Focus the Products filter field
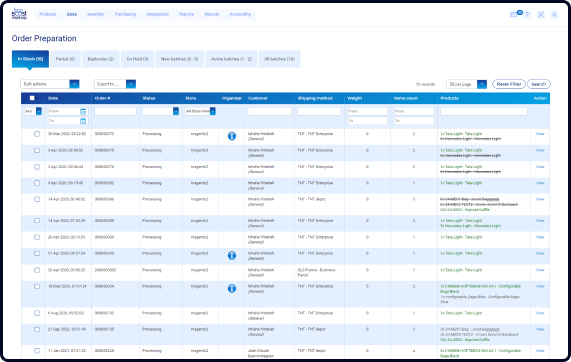Viewport: 571px width, 362px height. click(484, 111)
